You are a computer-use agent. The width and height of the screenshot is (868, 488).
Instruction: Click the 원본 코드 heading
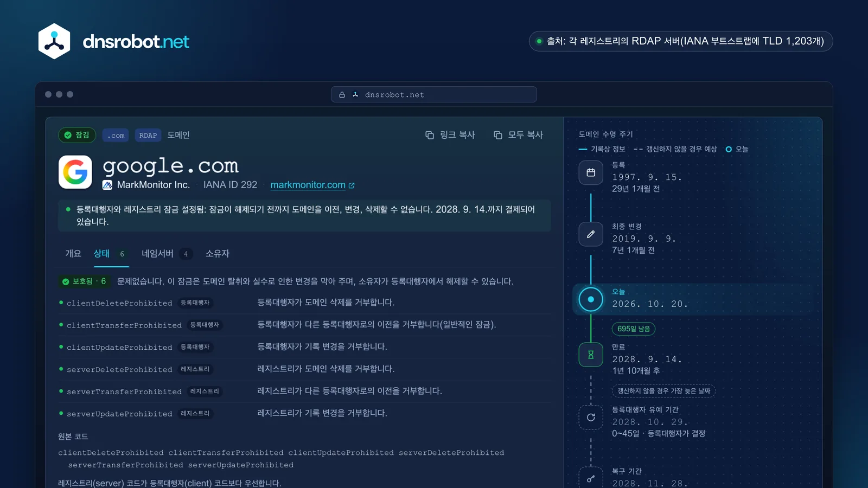73,436
